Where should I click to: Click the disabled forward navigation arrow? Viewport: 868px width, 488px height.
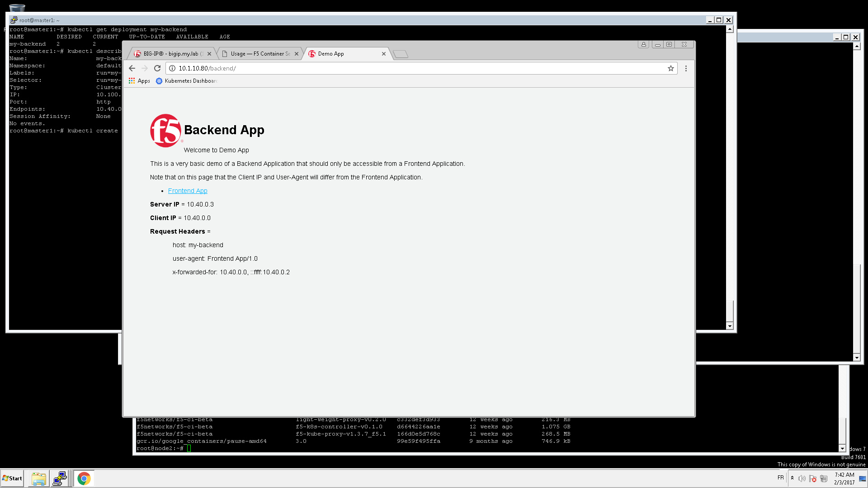(x=145, y=68)
